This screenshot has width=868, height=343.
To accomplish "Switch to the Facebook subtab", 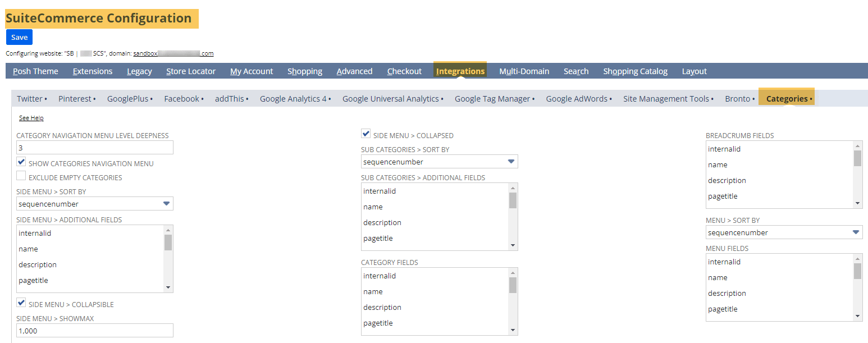I will coord(184,99).
